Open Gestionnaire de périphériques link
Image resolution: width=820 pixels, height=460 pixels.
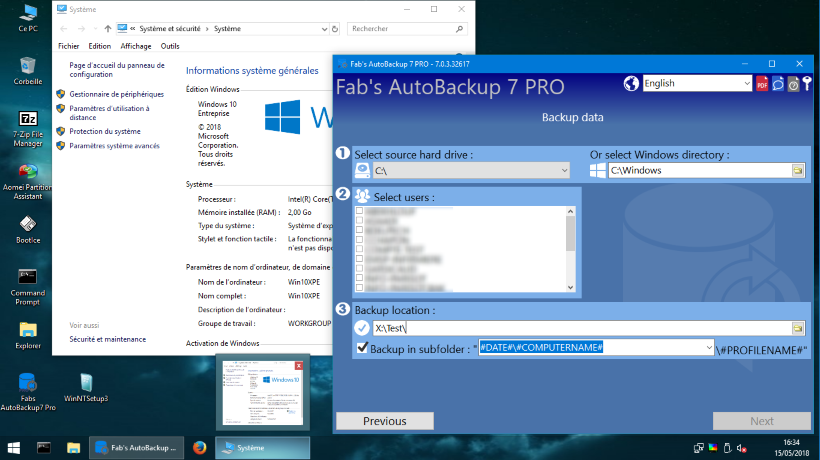click(x=117, y=94)
